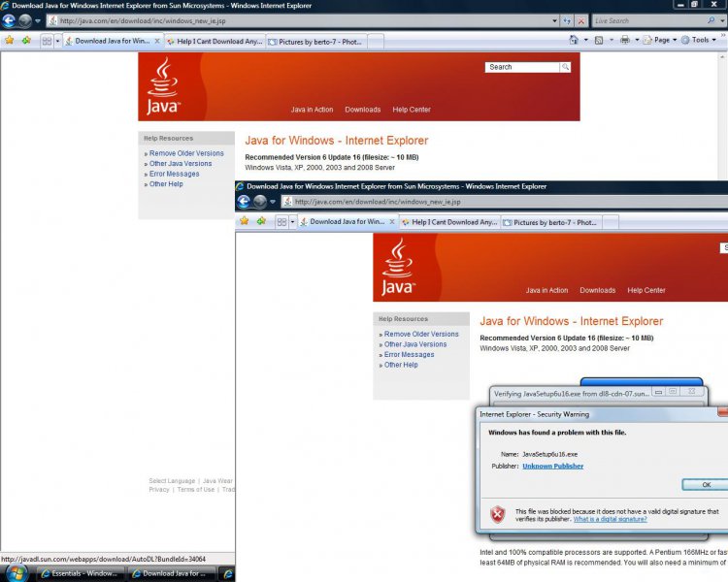Screen dimensions: 728x582
Task: Open 'Help Center' nav link in rear window
Action: point(412,110)
